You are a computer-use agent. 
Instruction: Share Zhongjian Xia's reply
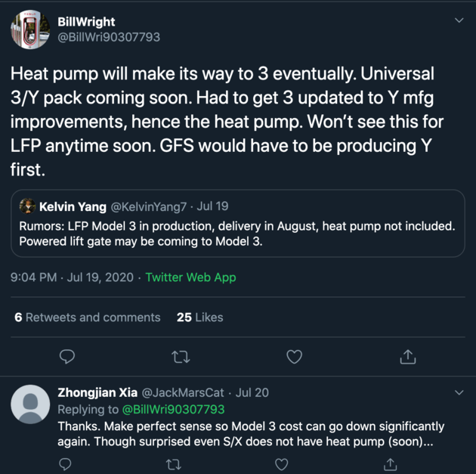[390, 464]
